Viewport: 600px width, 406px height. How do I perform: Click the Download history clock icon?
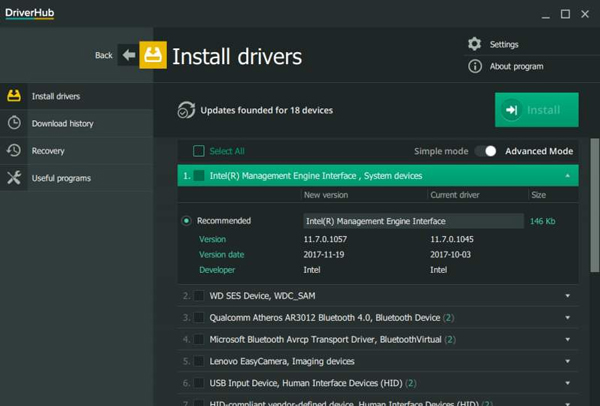pyautogui.click(x=14, y=123)
